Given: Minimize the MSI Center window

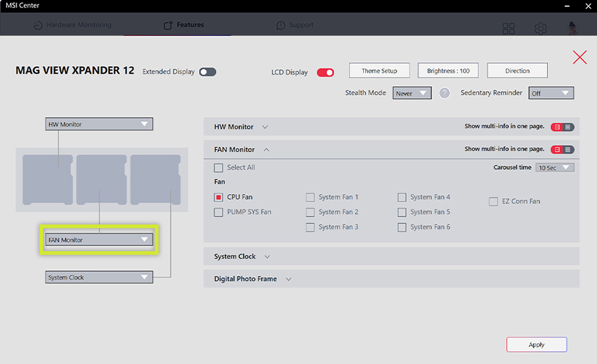Looking at the screenshot, I should 567,6.
